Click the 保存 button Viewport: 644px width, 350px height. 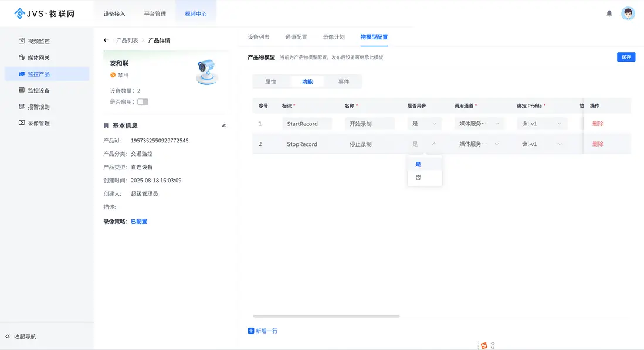626,57
